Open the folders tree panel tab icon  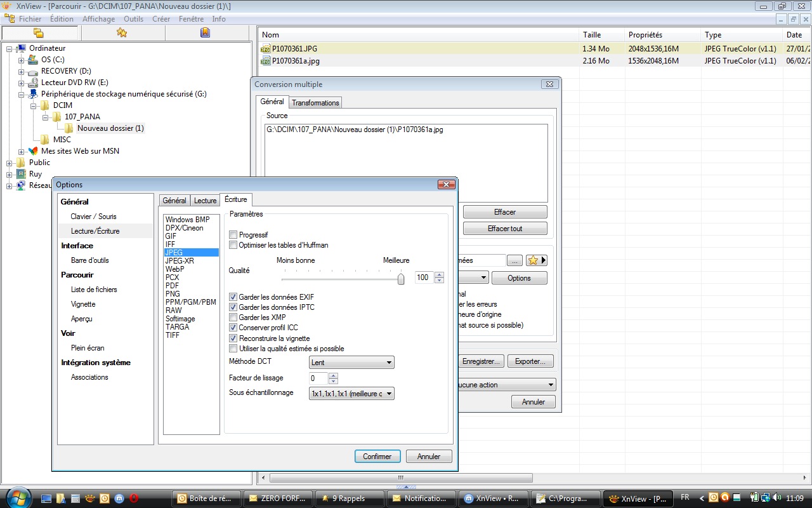coord(39,33)
